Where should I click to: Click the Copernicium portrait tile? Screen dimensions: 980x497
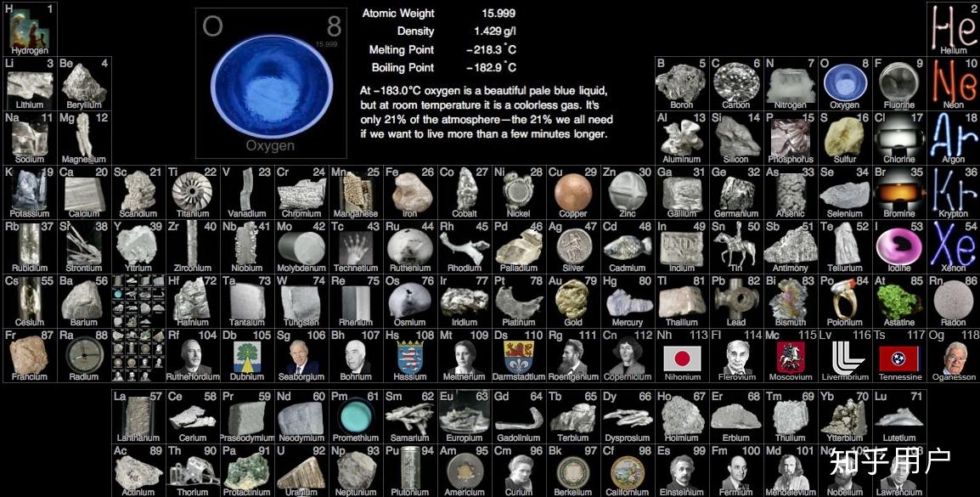(x=628, y=356)
